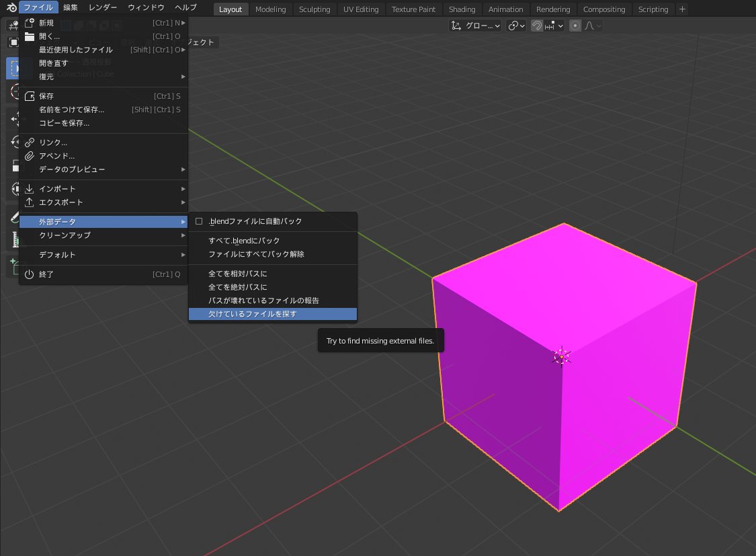Viewport: 756px width, 556px height.
Task: Click the 3D cursor at cube center
Action: [x=561, y=357]
